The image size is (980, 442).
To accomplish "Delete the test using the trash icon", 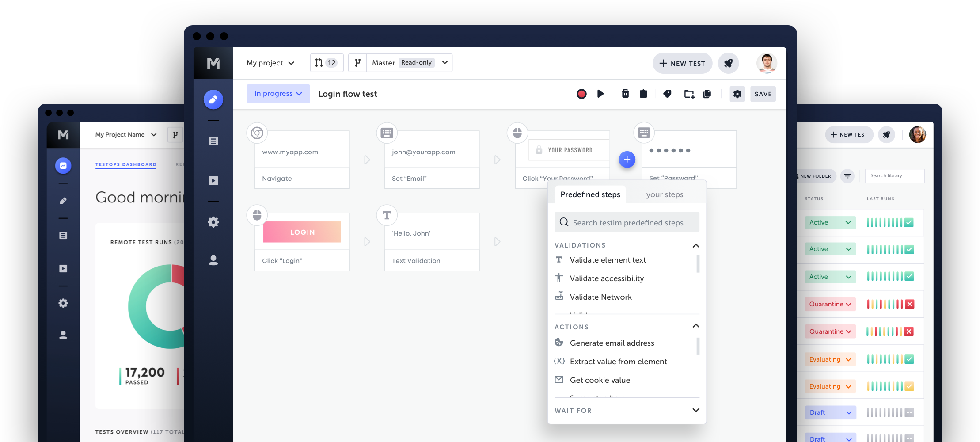I will pyautogui.click(x=625, y=94).
